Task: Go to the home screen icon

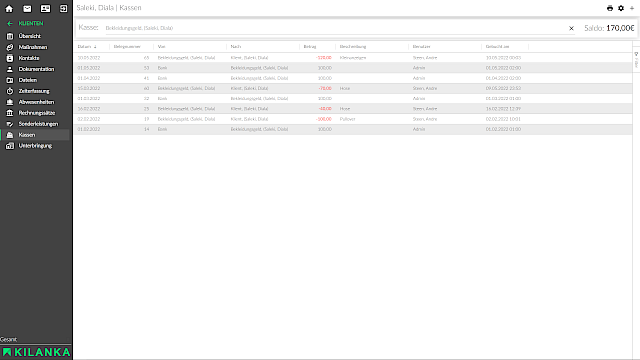Action: (9, 8)
